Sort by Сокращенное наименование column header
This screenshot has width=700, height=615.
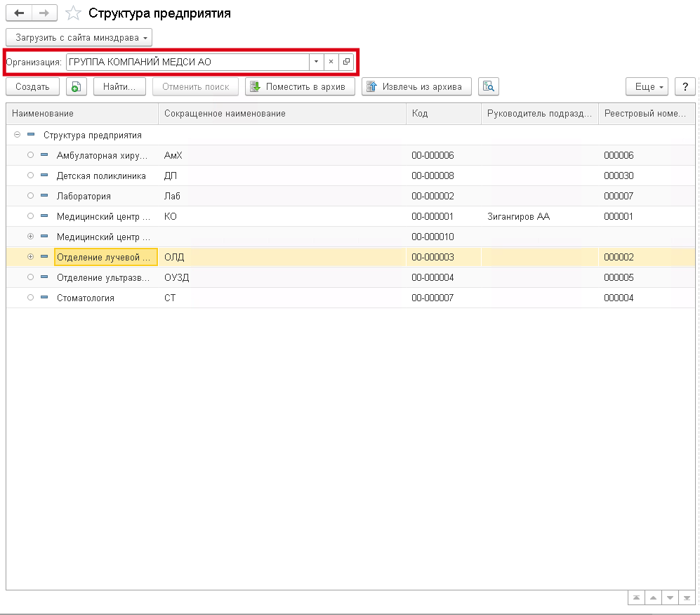(282, 114)
